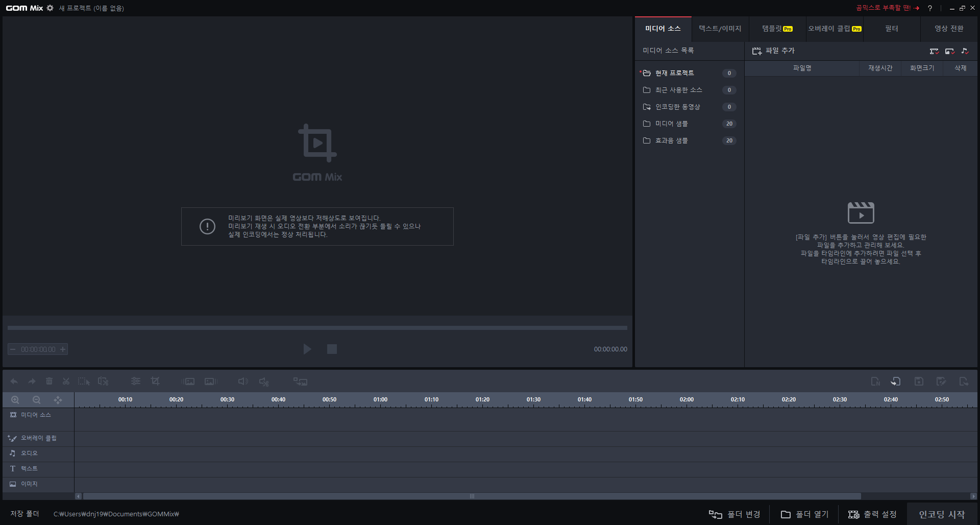Play the preview video
The image size is (980, 525).
pos(307,349)
